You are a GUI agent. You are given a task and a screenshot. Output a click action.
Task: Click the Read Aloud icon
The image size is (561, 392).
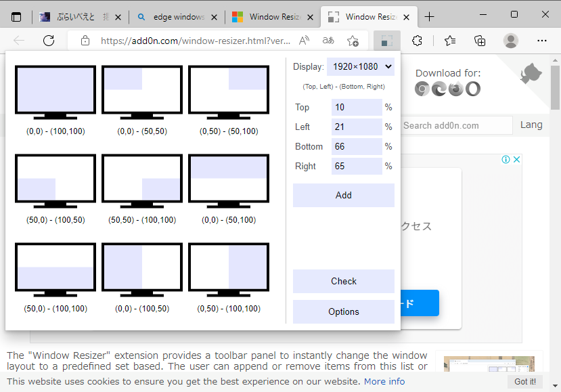(303, 41)
